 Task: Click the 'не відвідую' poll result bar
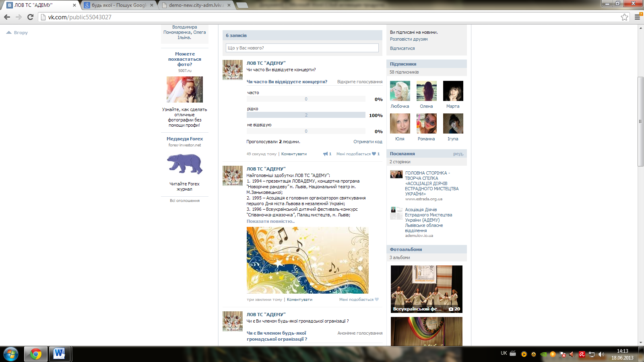click(306, 131)
